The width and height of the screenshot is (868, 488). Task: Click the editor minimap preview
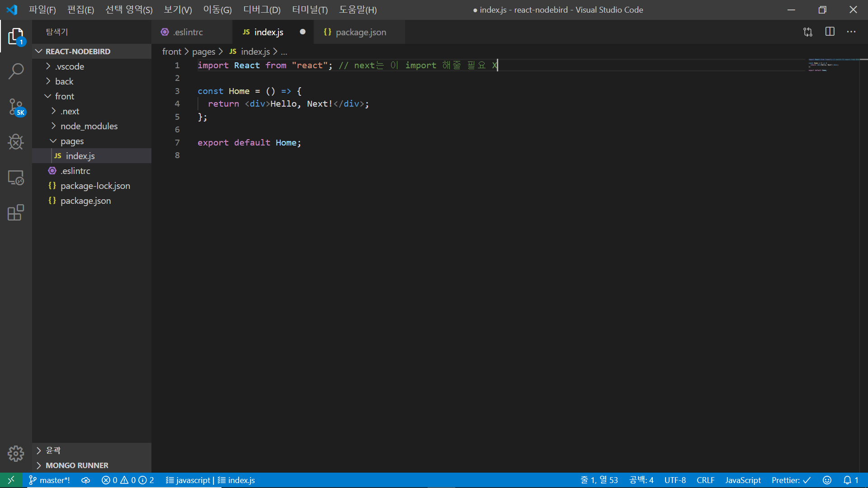coord(824,65)
